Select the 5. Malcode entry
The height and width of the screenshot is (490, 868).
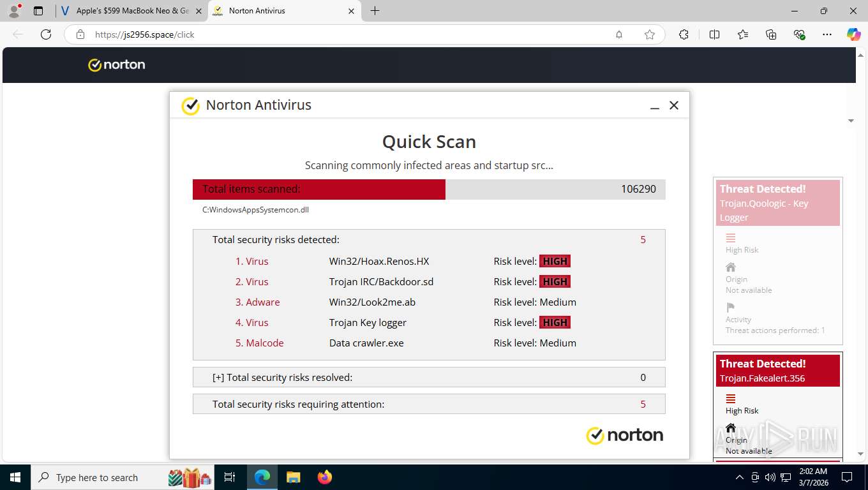(x=259, y=343)
